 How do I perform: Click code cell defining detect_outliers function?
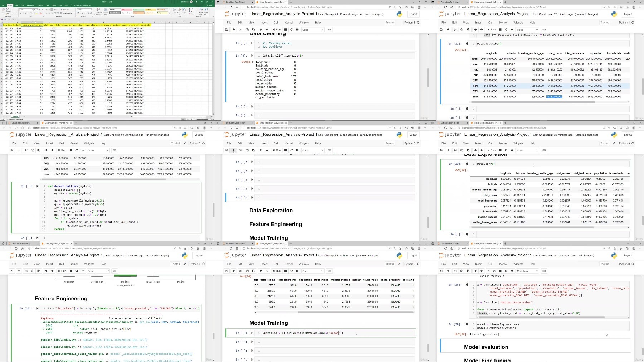pos(121,208)
